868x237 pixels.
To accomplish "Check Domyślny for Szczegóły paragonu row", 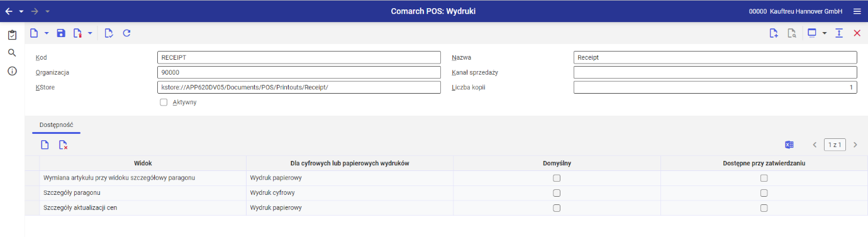I will coord(557,193).
